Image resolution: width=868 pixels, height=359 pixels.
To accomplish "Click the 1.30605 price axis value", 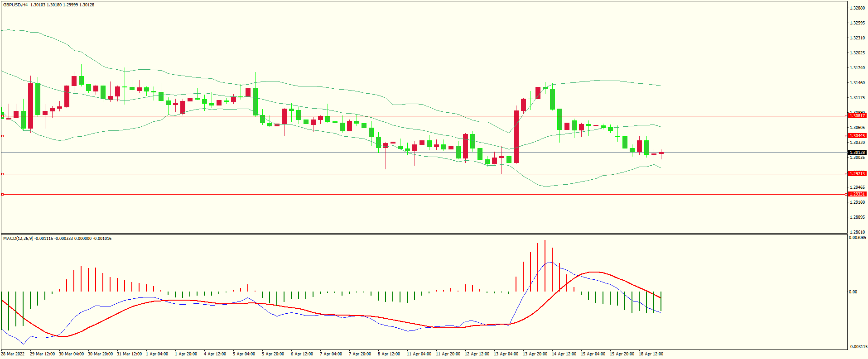I will pos(857,128).
